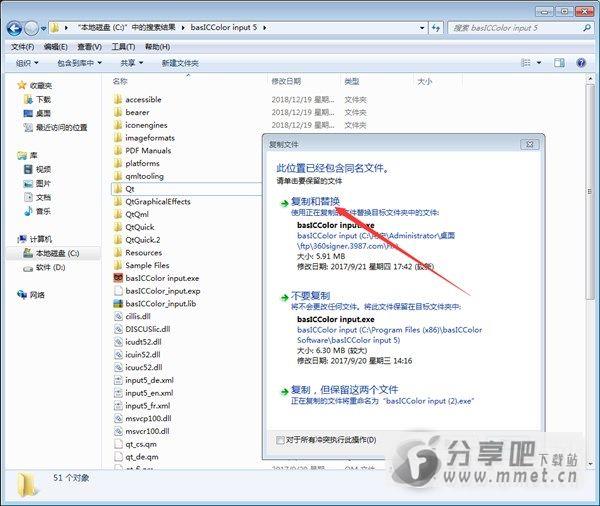The width and height of the screenshot is (600, 506).
Task: Choose 复制和替换 in copy dialog
Action: pyautogui.click(x=315, y=201)
